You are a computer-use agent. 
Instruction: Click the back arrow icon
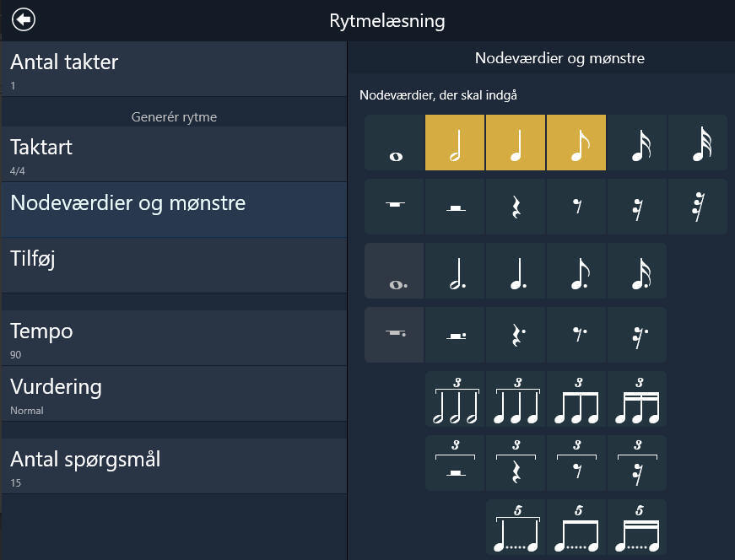point(24,19)
